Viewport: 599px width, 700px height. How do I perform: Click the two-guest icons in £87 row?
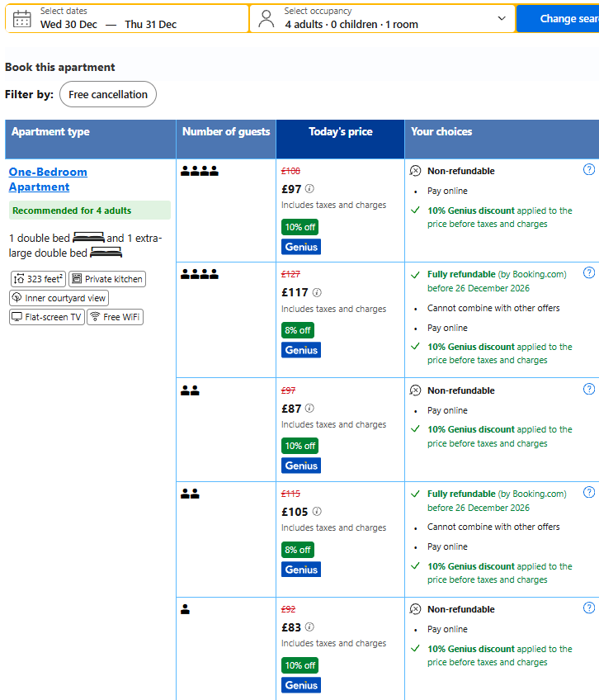click(x=190, y=390)
